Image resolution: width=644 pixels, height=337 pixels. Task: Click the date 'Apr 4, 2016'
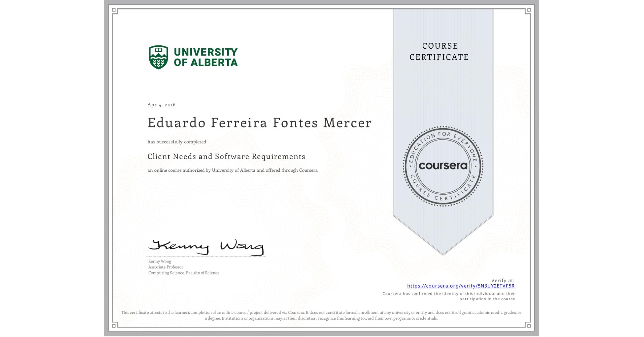[161, 105]
